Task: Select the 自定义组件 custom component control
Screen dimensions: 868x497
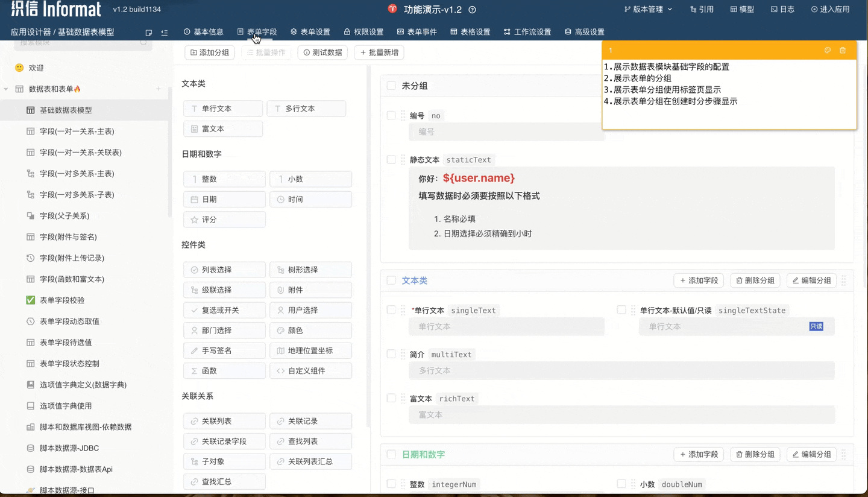Action: (310, 370)
